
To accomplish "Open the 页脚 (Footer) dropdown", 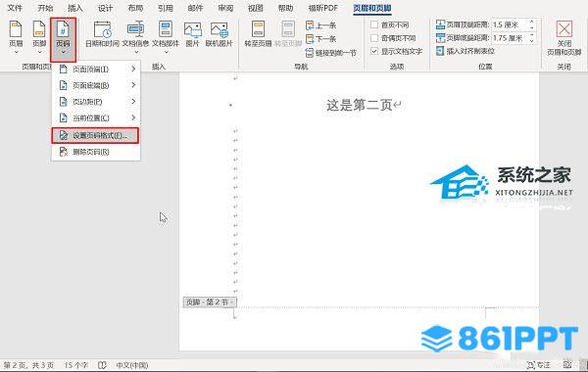I will click(x=39, y=37).
